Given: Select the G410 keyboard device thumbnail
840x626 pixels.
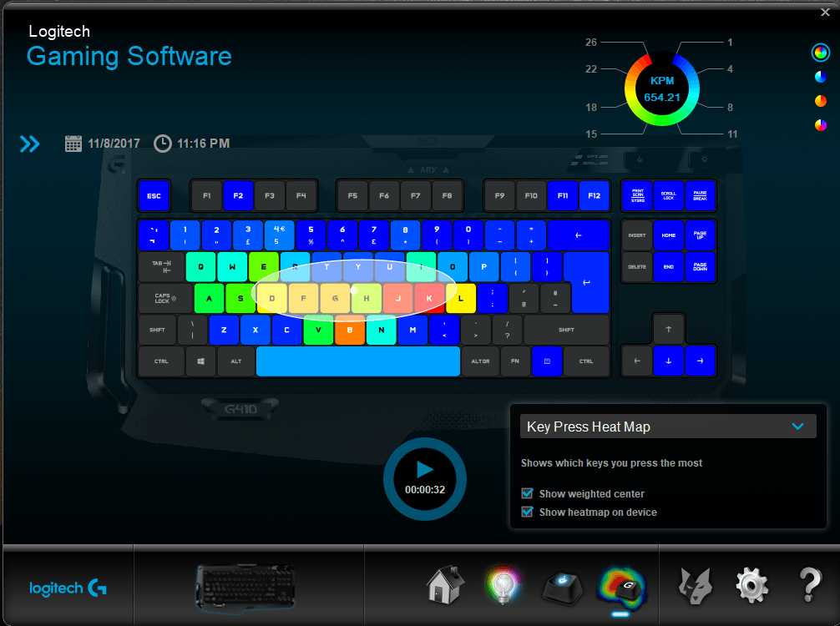Looking at the screenshot, I should (246, 585).
